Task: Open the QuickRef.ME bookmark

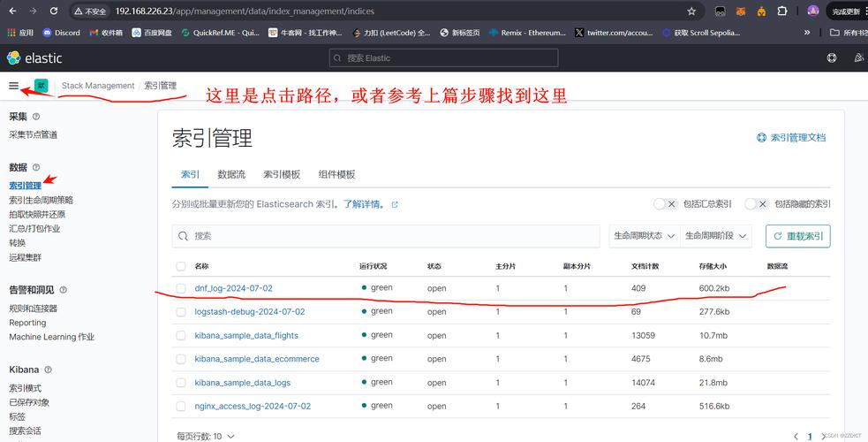Action: [x=221, y=33]
